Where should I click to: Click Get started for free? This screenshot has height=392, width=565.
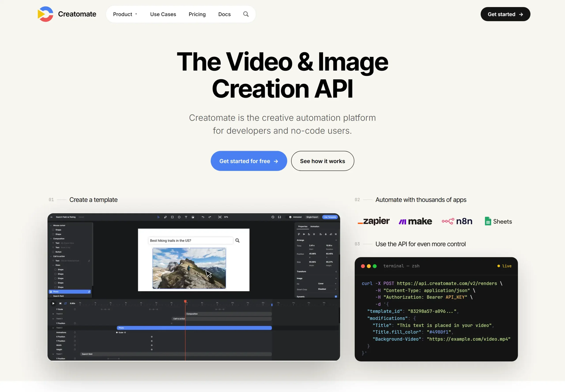(x=249, y=161)
